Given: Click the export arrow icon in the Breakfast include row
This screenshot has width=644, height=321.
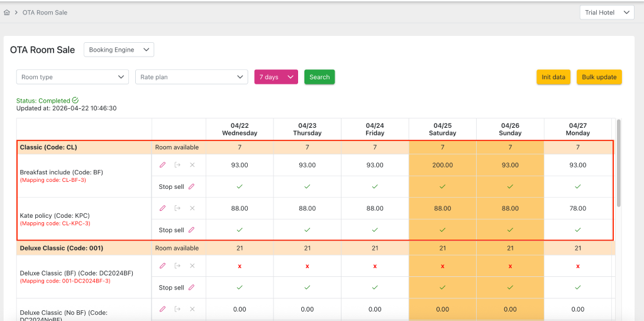Looking at the screenshot, I should [x=177, y=165].
